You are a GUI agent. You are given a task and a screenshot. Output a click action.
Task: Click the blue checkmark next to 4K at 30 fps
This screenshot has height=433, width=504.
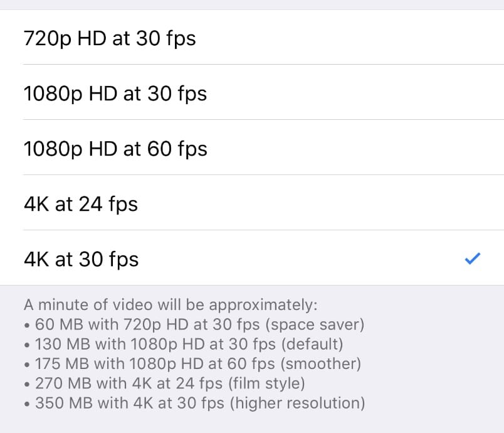point(472,259)
